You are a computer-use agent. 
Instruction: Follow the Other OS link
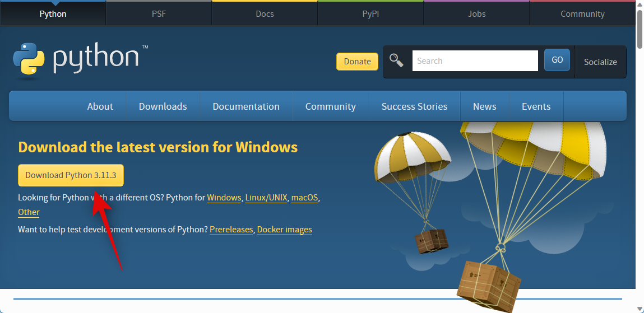[x=29, y=212]
